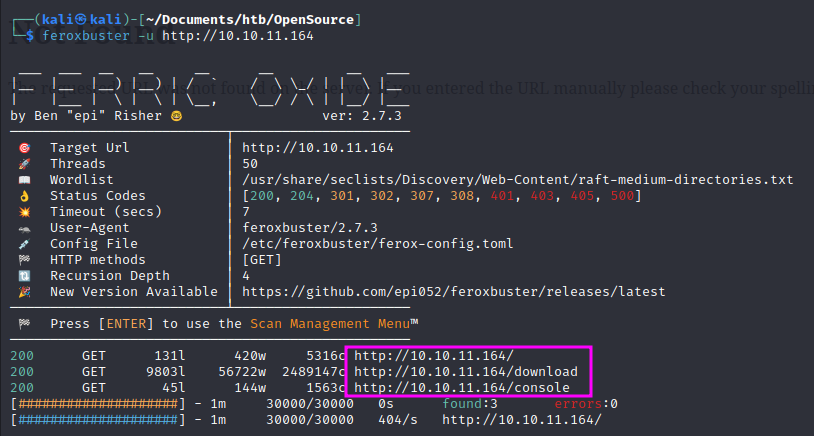Screen dimensions: 814x436
Task: Click the target emoji beside Target Url
Action: tap(24, 148)
